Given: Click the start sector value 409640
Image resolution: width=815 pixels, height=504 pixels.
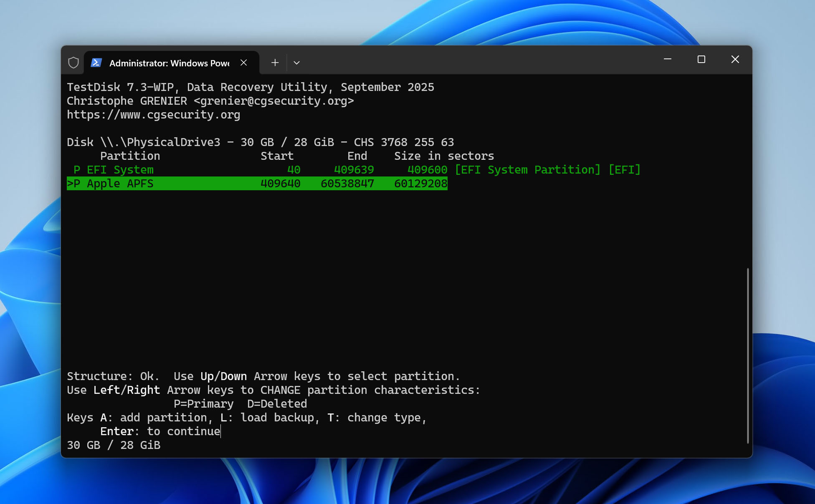Looking at the screenshot, I should (x=281, y=184).
